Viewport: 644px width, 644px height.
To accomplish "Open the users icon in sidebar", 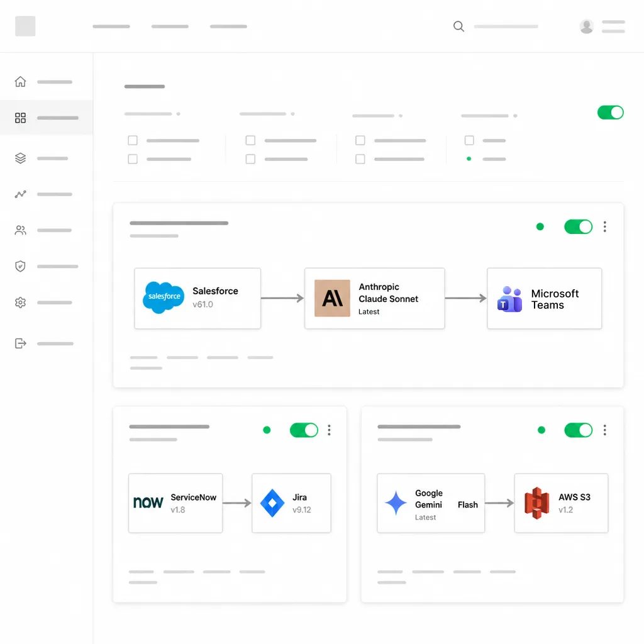I will coord(20,230).
